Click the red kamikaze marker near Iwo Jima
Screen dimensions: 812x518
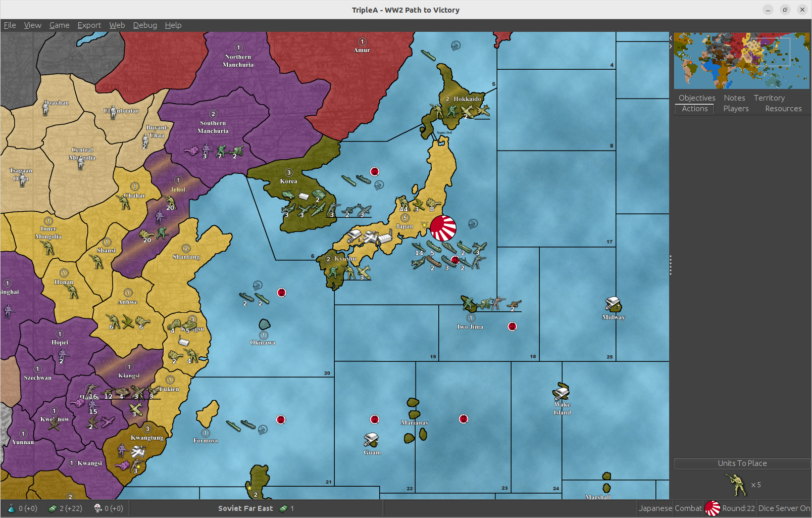(x=512, y=326)
